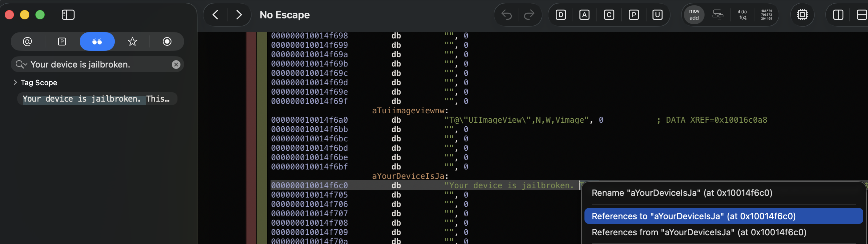Toggle the split-column layout icon
Image resolution: width=868 pixels, height=244 pixels.
point(838,15)
